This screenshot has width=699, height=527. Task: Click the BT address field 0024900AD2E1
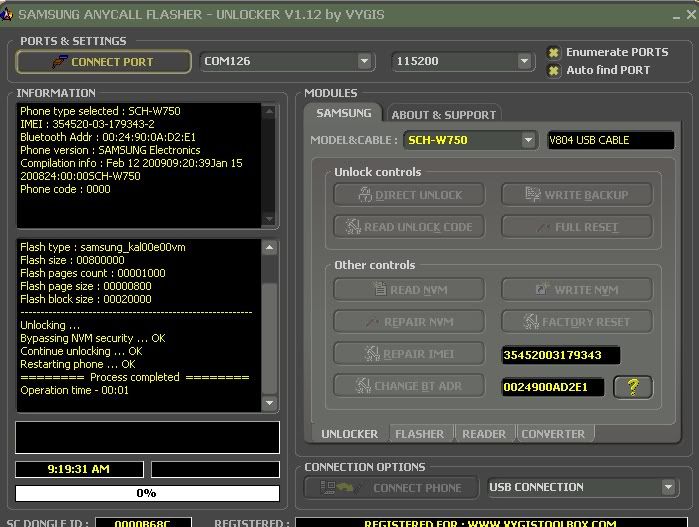pos(553,387)
